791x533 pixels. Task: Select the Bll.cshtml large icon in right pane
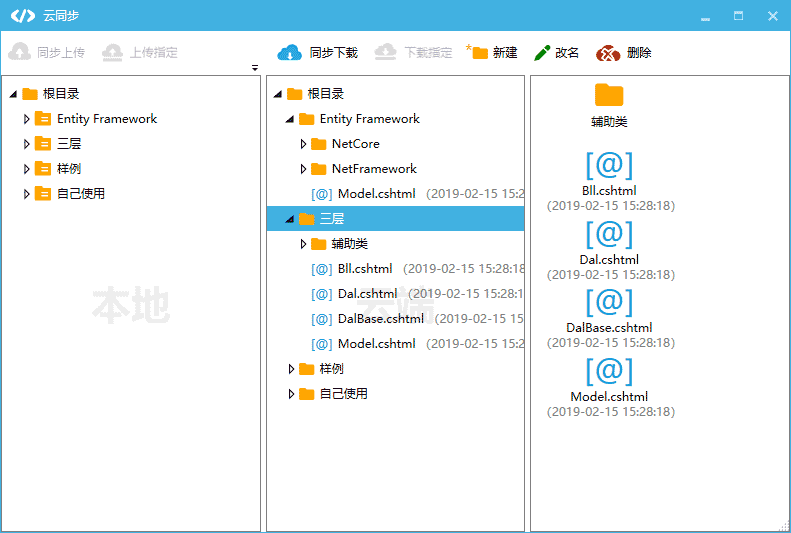point(609,165)
